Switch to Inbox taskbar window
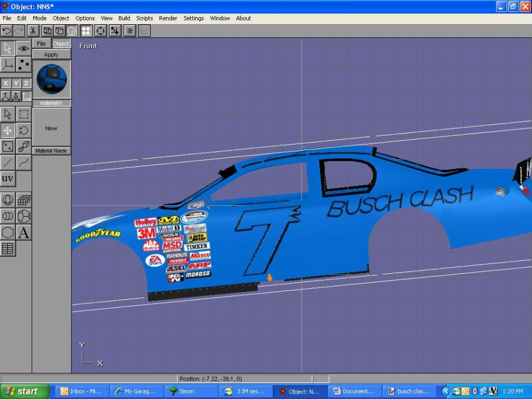This screenshot has height=399, width=532. [82, 391]
